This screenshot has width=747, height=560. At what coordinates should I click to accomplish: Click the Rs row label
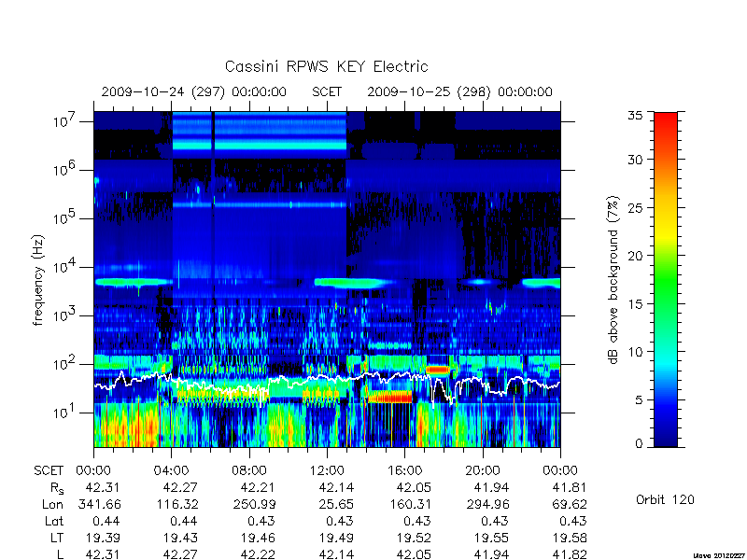click(56, 488)
